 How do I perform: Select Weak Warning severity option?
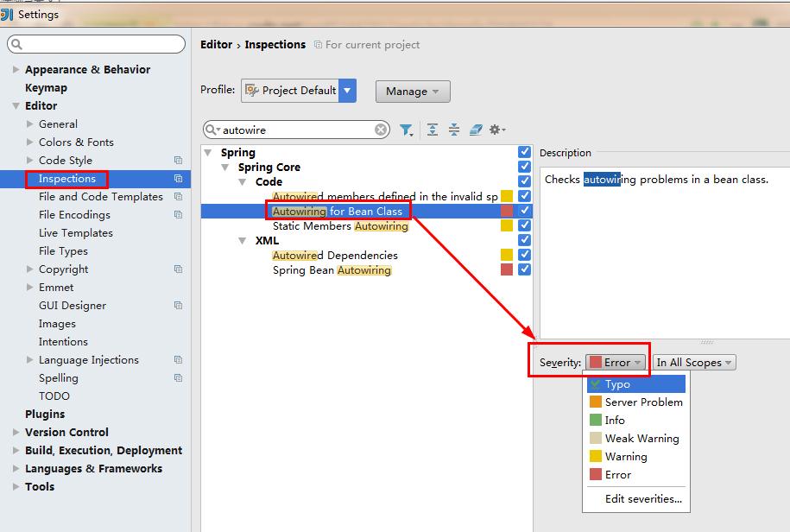point(636,439)
